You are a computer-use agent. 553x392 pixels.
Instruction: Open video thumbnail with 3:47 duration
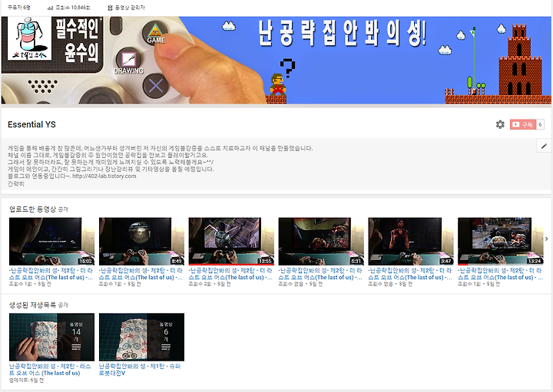pos(410,241)
